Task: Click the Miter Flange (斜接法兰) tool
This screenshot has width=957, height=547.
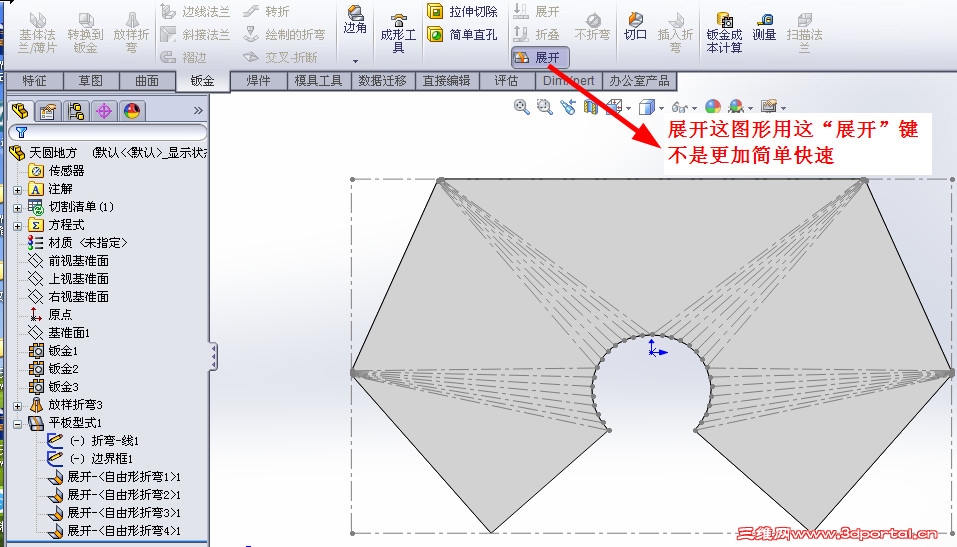Action: tap(195, 35)
